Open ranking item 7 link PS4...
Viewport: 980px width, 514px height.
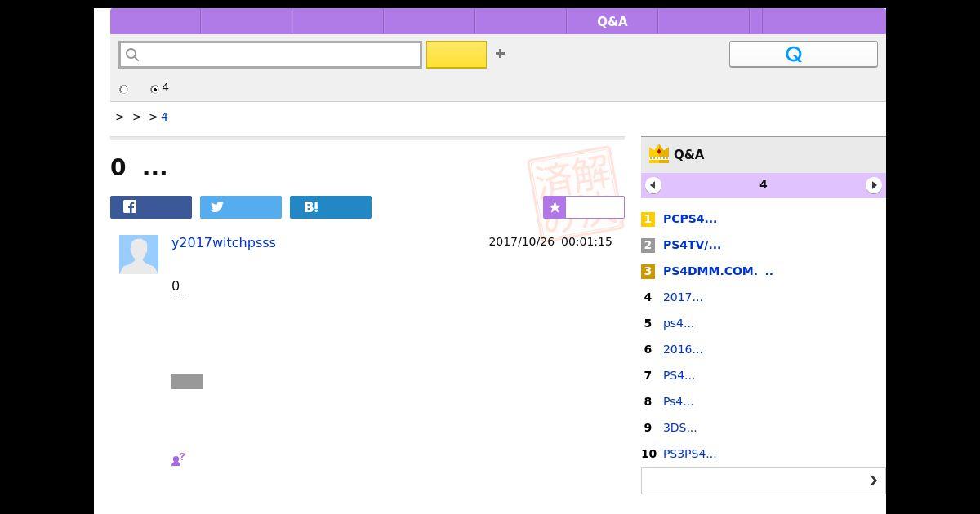pyautogui.click(x=679, y=375)
